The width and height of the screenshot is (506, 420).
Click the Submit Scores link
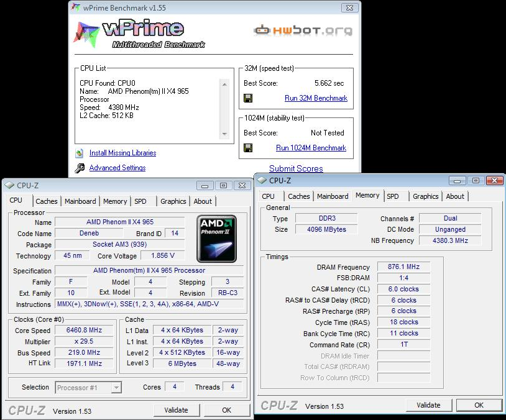(x=296, y=168)
